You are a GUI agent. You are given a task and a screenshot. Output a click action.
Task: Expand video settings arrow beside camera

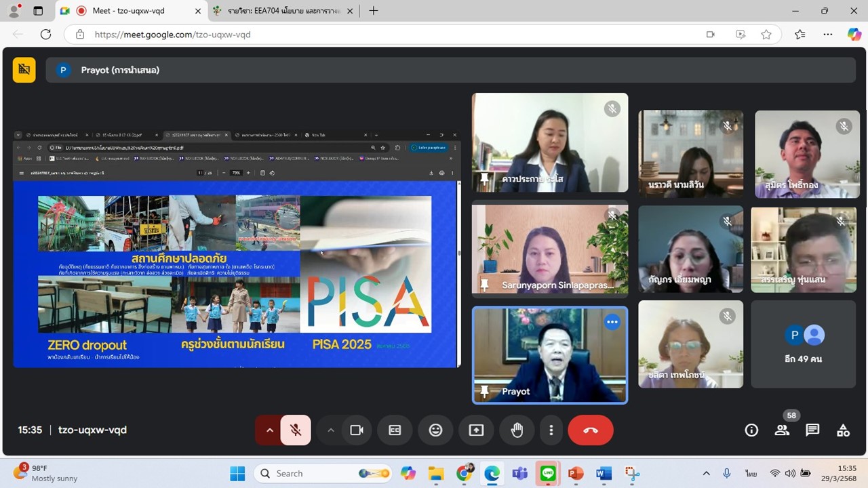click(331, 430)
